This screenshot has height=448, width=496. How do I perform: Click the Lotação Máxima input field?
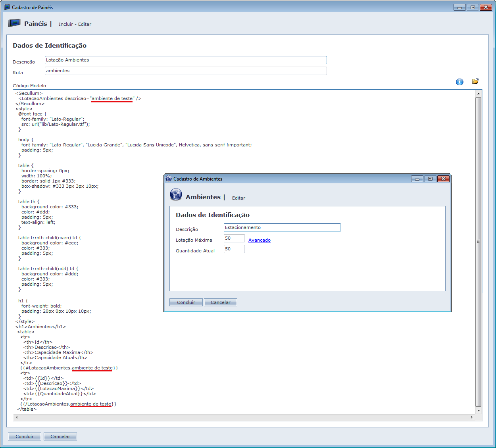point(234,238)
